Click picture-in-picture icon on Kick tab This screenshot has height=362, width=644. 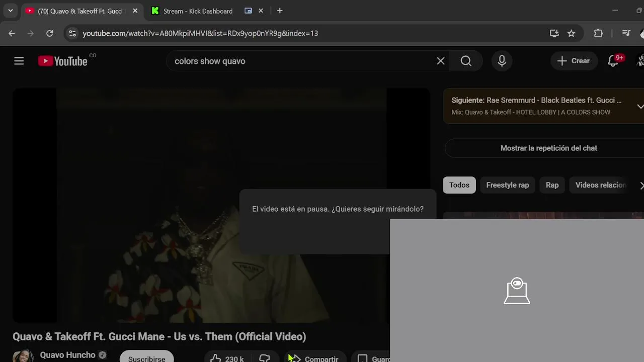tap(248, 11)
